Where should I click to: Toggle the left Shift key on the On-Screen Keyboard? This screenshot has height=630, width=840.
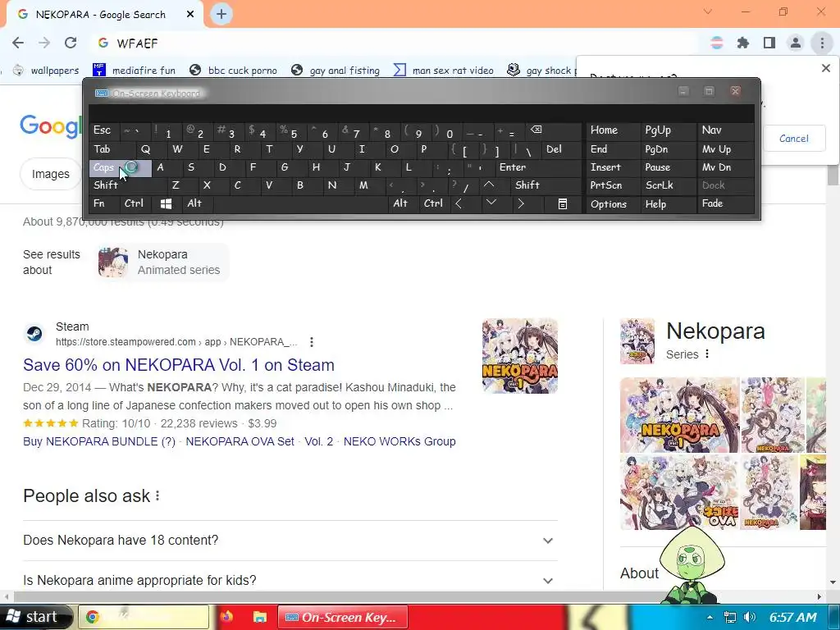127,185
